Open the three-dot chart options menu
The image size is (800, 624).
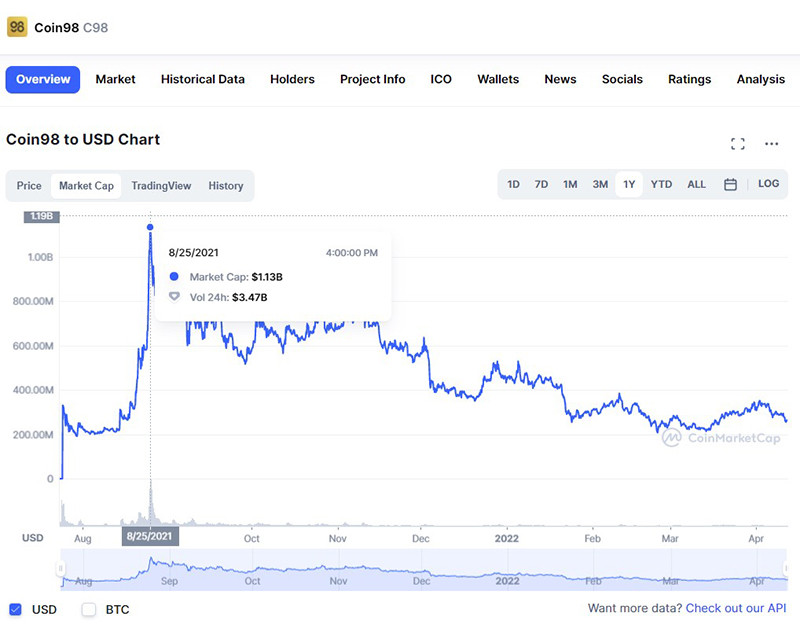coord(771,144)
